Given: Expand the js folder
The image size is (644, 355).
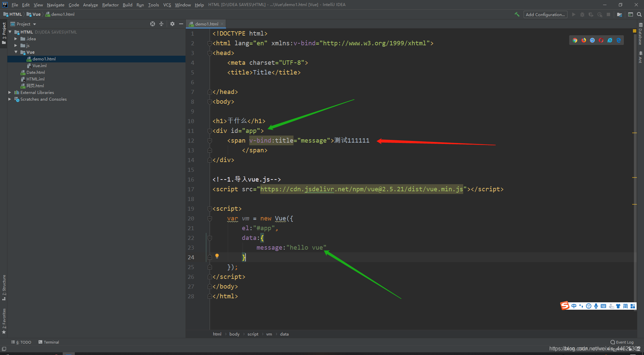Looking at the screenshot, I should (16, 45).
